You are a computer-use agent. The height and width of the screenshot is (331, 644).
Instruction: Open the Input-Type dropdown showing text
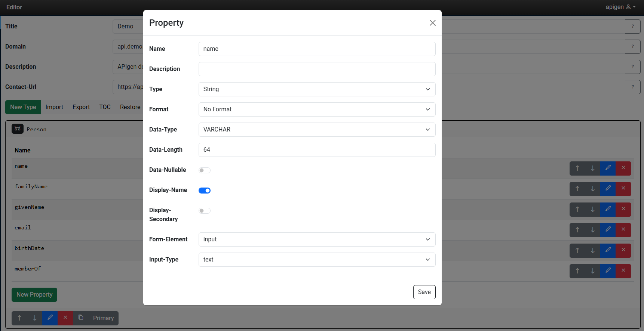pos(317,260)
